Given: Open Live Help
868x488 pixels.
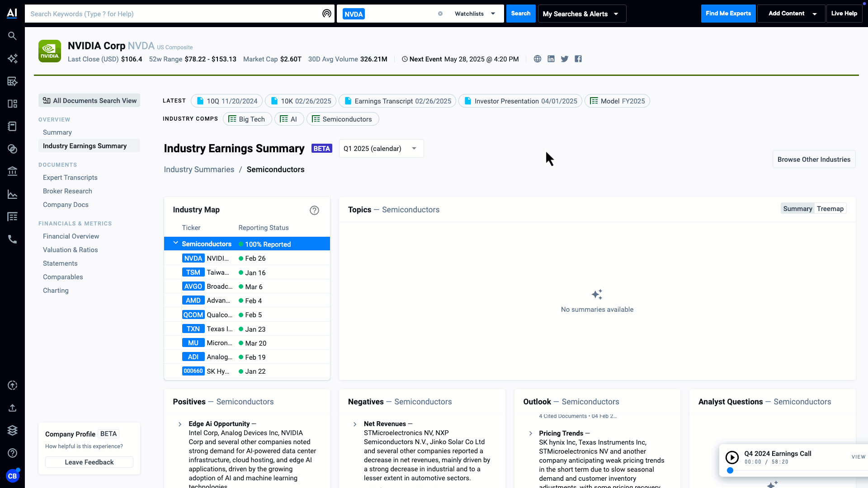Looking at the screenshot, I should pos(844,14).
